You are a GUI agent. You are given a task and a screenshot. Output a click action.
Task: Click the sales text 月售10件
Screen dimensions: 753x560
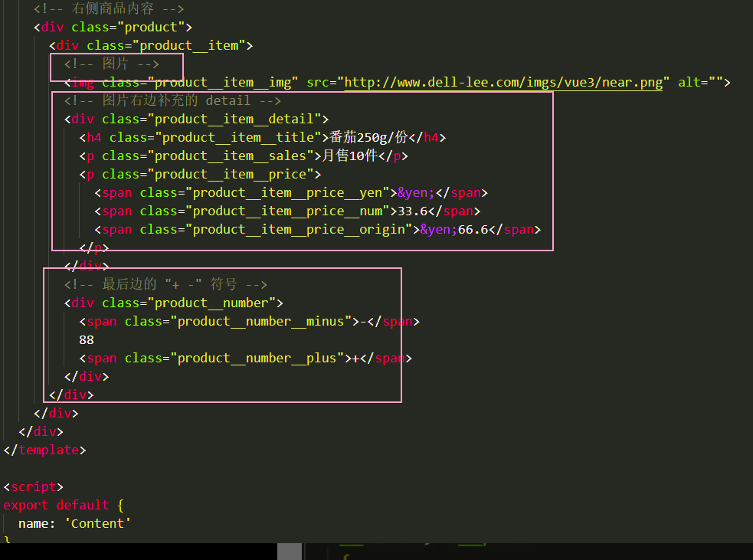point(349,156)
